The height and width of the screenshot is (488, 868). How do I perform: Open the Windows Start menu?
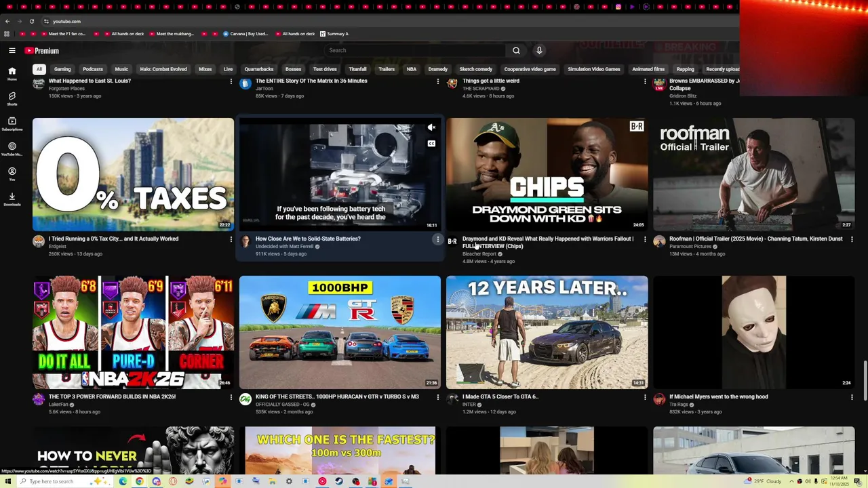tap(8, 481)
